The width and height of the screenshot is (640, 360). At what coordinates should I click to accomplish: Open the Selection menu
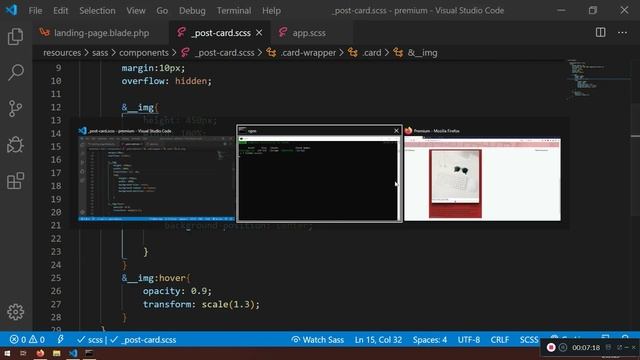[97, 11]
